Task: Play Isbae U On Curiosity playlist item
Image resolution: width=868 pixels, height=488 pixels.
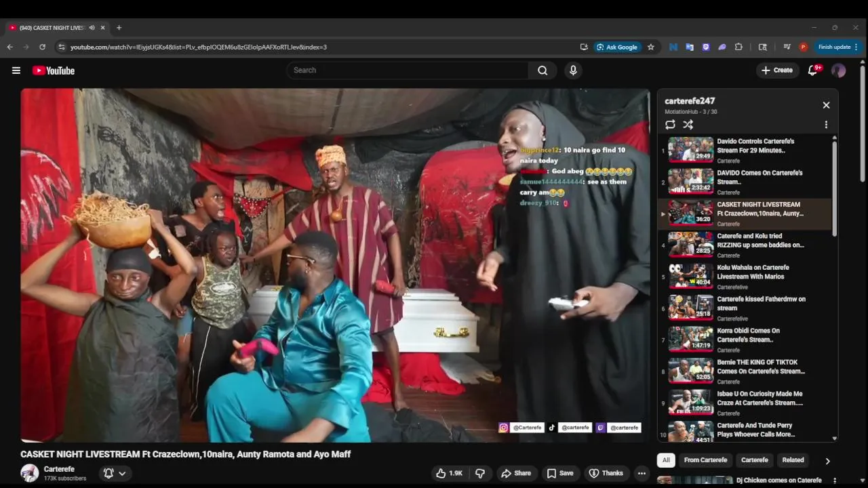Action: [x=744, y=403]
